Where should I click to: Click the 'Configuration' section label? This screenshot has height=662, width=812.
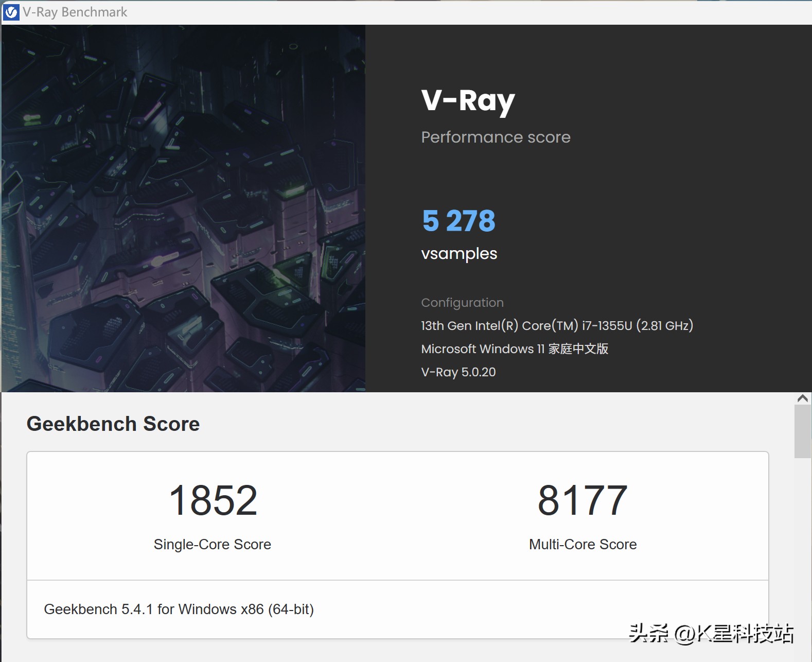click(462, 303)
